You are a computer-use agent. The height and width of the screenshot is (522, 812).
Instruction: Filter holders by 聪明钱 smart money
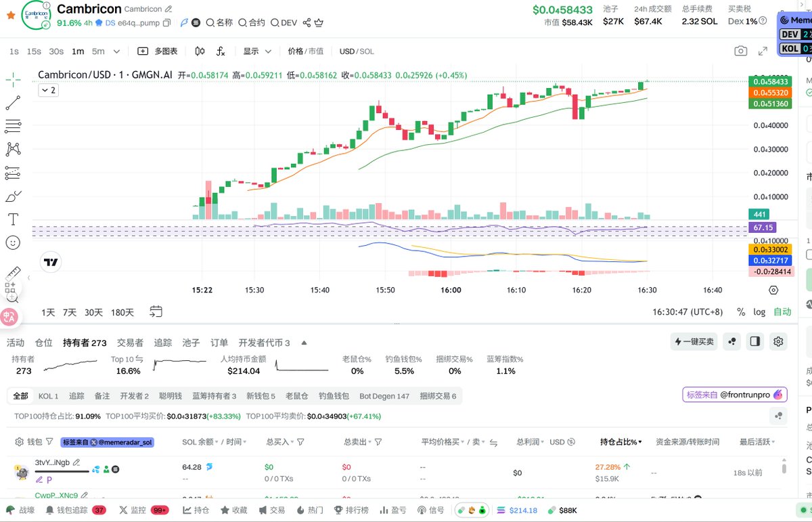(x=171, y=396)
